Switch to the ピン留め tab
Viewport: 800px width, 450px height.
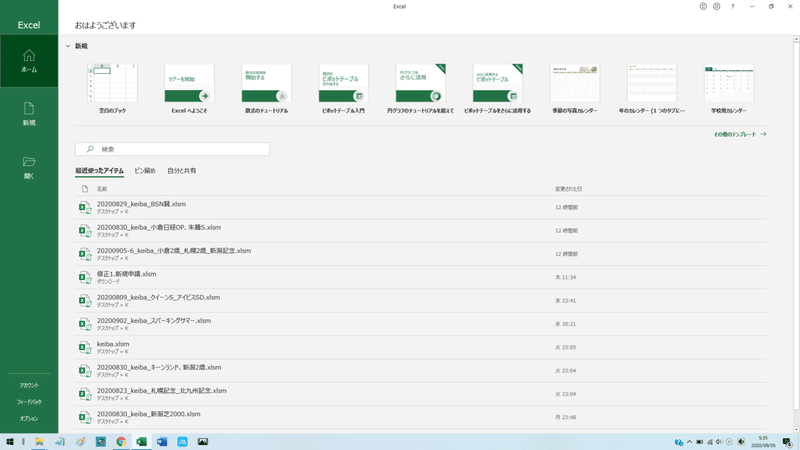145,171
